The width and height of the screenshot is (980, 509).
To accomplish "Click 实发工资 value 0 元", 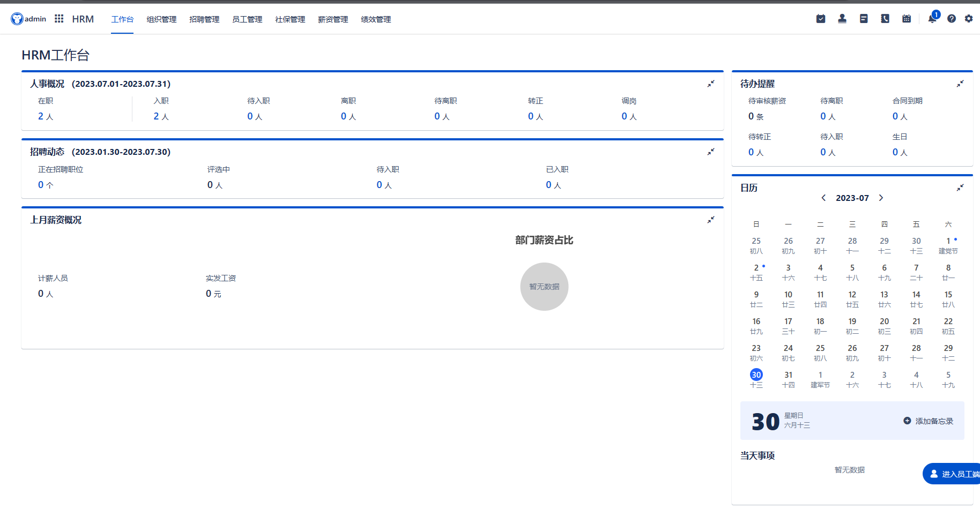I will click(x=213, y=294).
